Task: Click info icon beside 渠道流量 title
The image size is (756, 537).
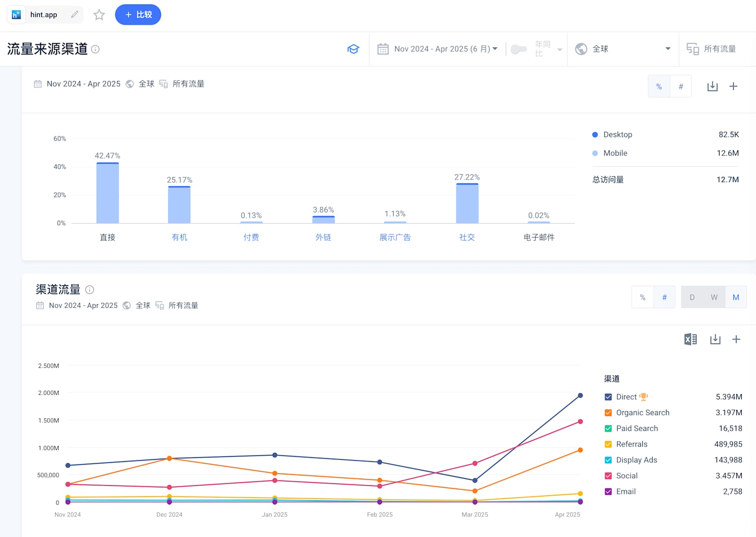Action: (x=90, y=290)
